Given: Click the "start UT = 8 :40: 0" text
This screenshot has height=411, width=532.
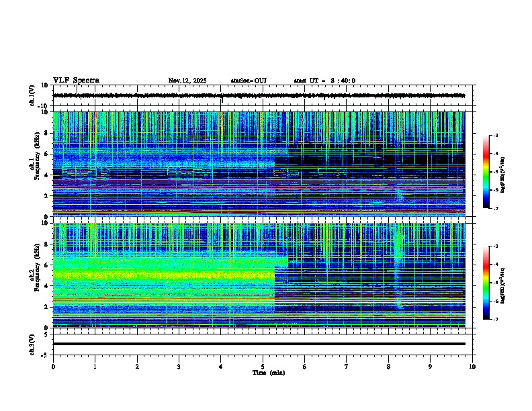Looking at the screenshot, I should pos(324,81).
